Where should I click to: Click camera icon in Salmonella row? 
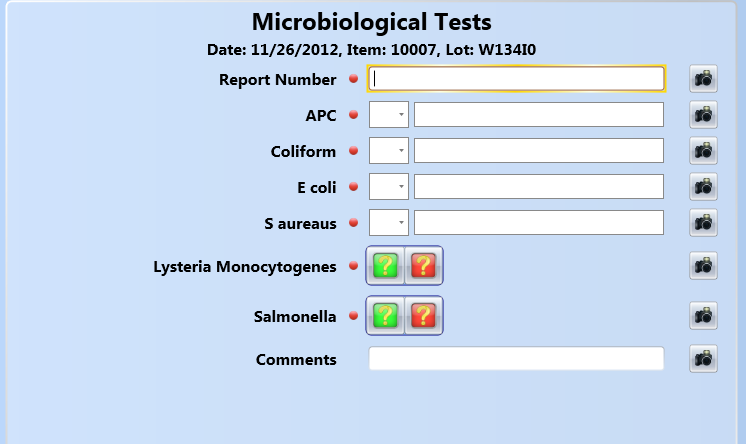[703, 316]
